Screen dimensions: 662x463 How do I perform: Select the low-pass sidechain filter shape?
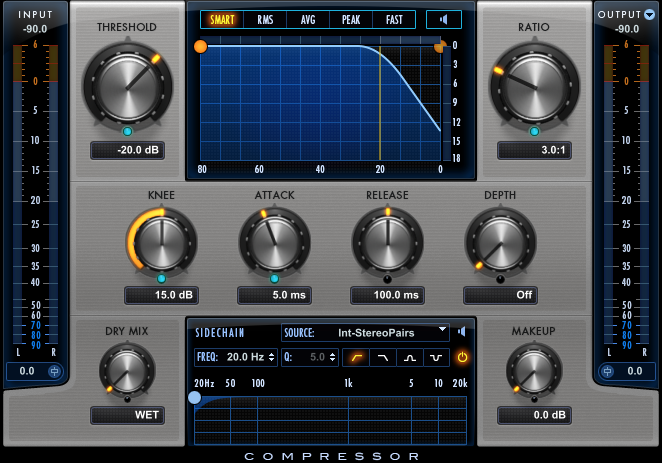[x=383, y=357]
